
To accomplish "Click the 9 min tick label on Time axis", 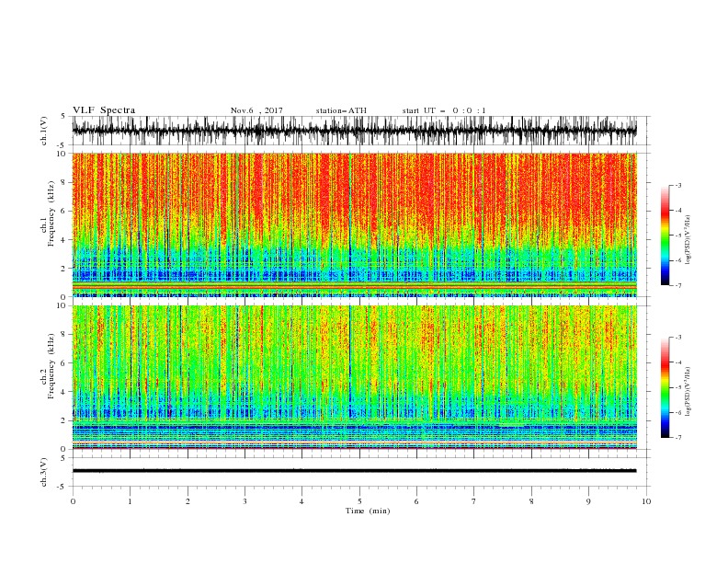I will coord(588,501).
